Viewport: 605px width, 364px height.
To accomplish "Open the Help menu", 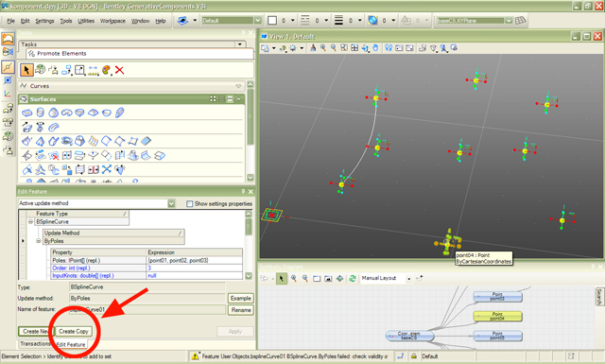I will coord(161,21).
